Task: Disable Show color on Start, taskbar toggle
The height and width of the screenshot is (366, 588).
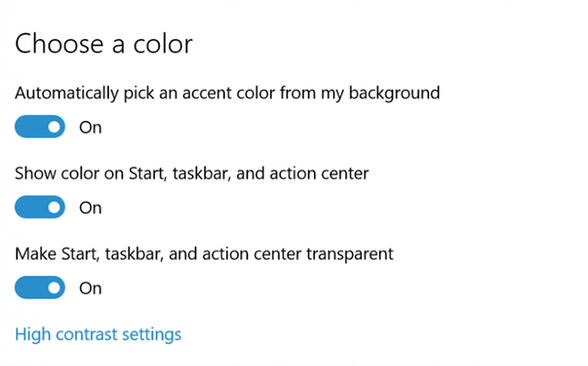Action: coord(39,207)
